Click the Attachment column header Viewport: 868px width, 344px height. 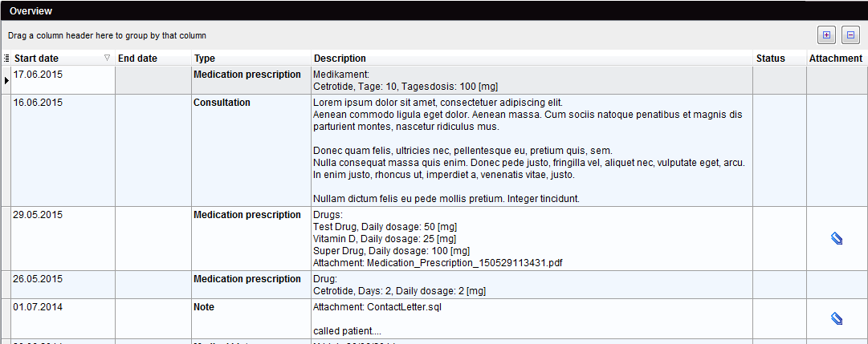(837, 58)
